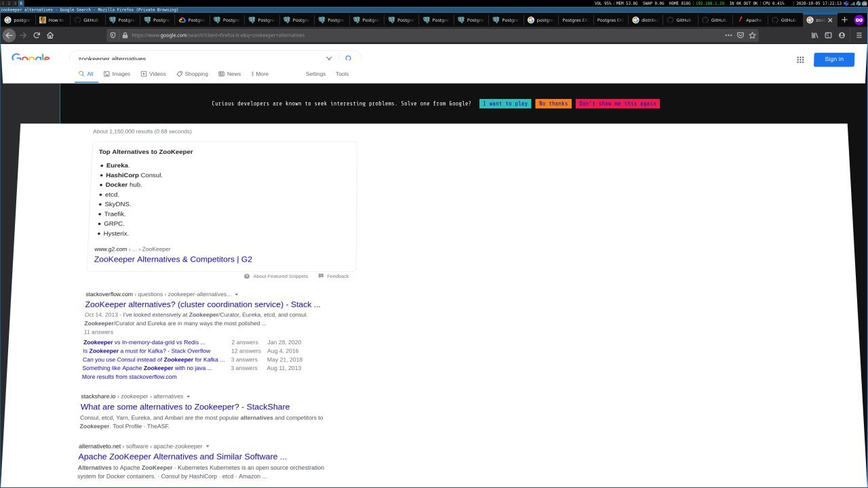The width and height of the screenshot is (868, 488).
Task: Click the 'I want to play' button
Action: tap(505, 104)
